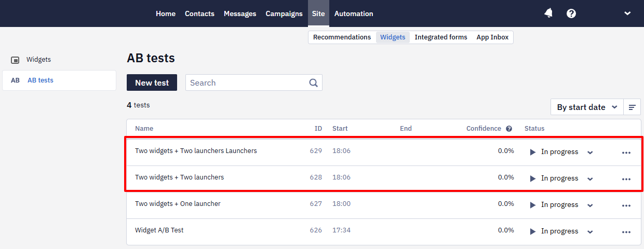
Task: Click the Widgets sidebar icon
Action: click(x=15, y=60)
